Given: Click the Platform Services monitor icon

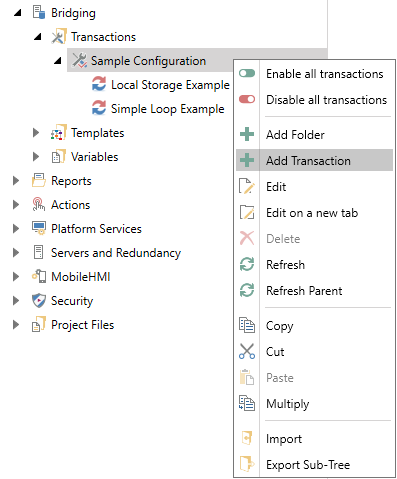Looking at the screenshot, I should pyautogui.click(x=39, y=228).
